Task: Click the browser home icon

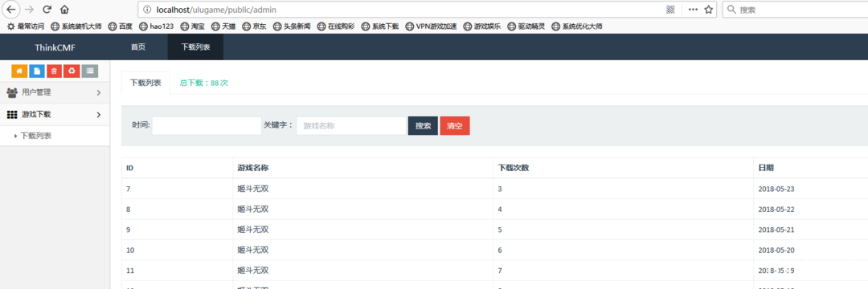Action: tap(65, 10)
